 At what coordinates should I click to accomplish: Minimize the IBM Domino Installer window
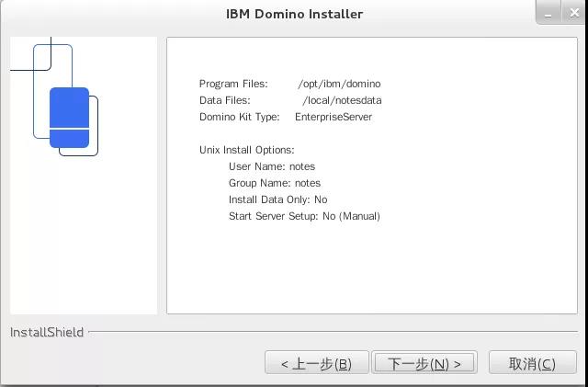coord(548,13)
